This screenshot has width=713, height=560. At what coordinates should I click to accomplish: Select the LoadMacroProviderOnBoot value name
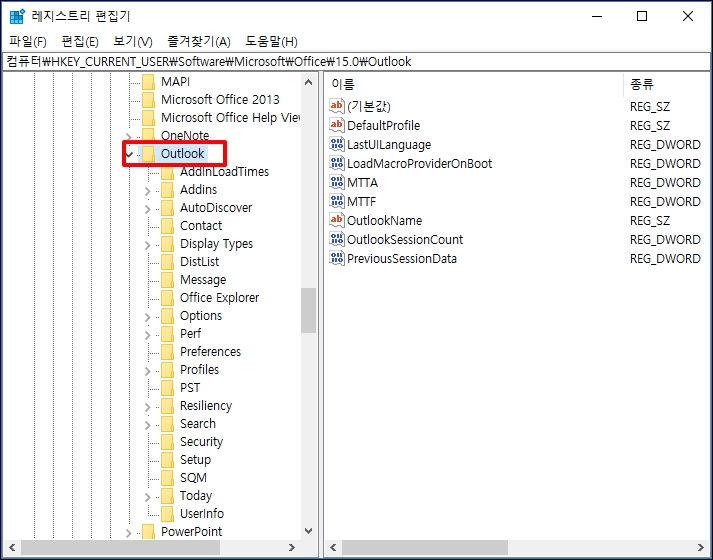click(x=419, y=164)
